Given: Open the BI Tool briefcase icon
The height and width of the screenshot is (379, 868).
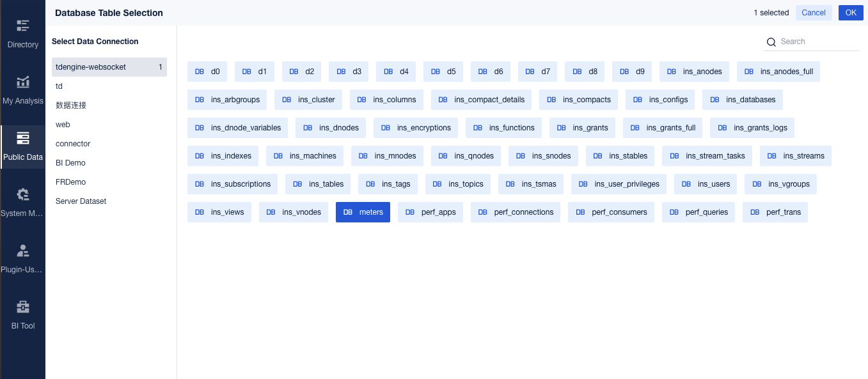Looking at the screenshot, I should click(23, 307).
